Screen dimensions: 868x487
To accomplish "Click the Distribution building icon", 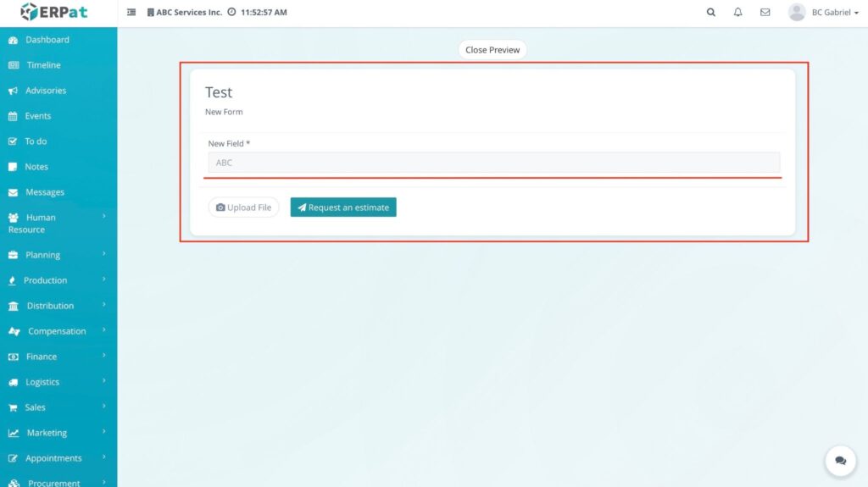I will (x=14, y=306).
